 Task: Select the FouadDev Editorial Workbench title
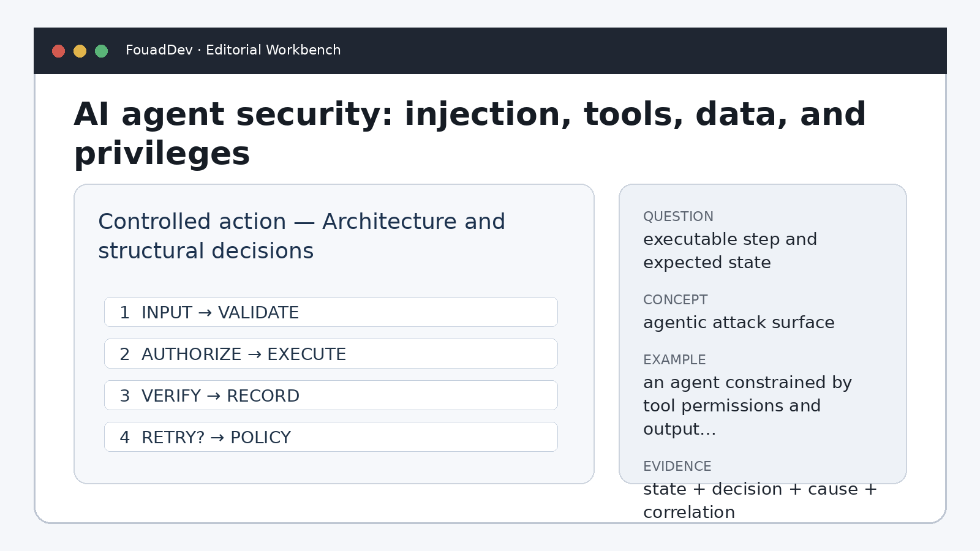[x=233, y=50]
